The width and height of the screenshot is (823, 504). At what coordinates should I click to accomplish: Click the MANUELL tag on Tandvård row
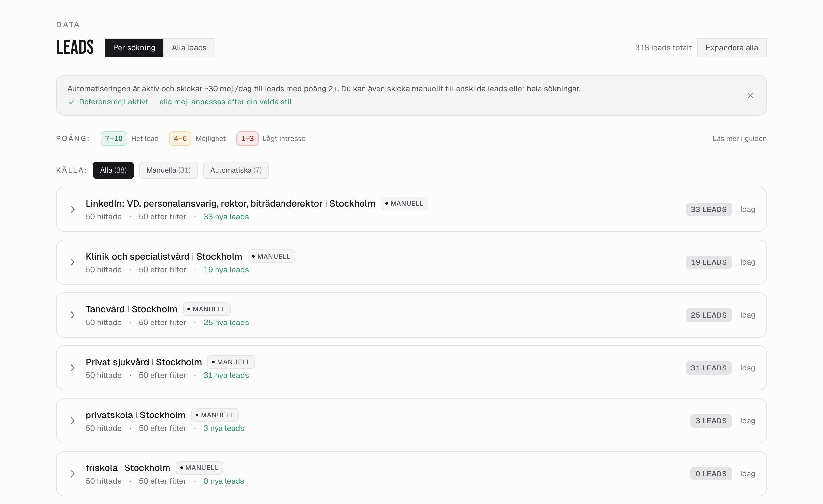pos(206,309)
